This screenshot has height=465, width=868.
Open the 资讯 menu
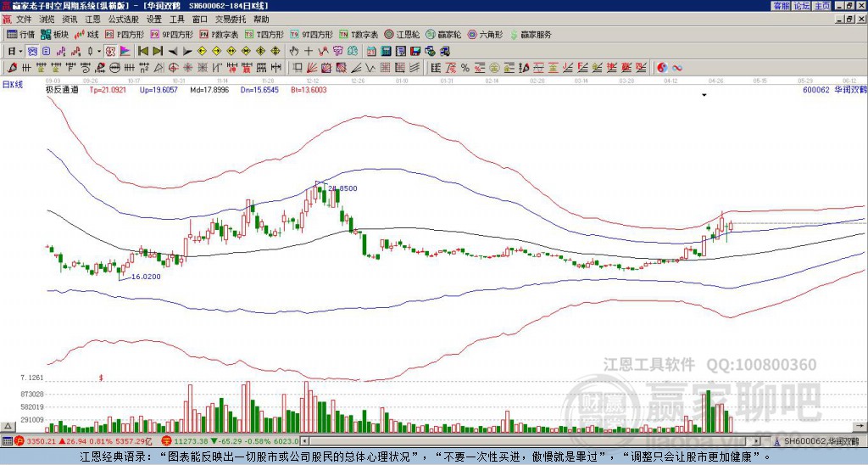70,20
